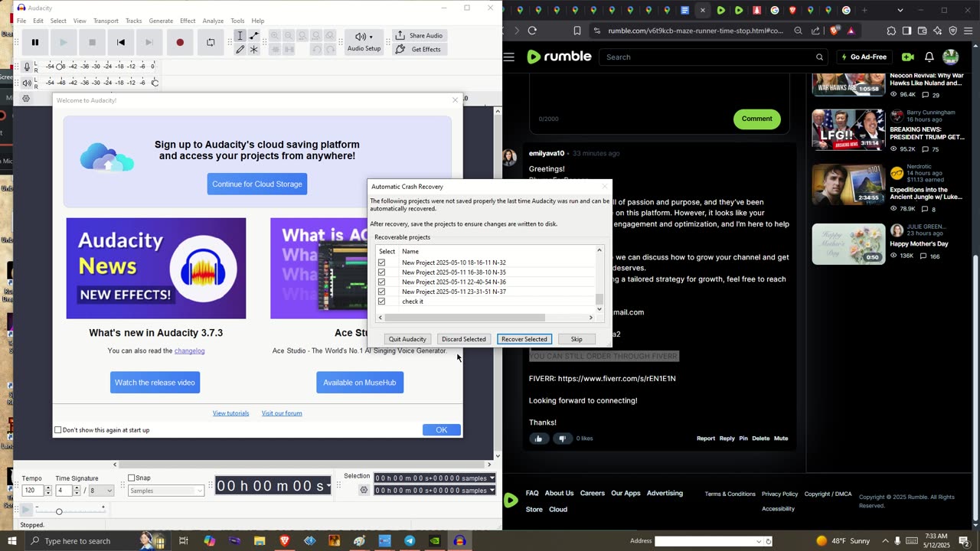The width and height of the screenshot is (980, 551).
Task: Open the File menu in Audacity
Action: point(21,21)
